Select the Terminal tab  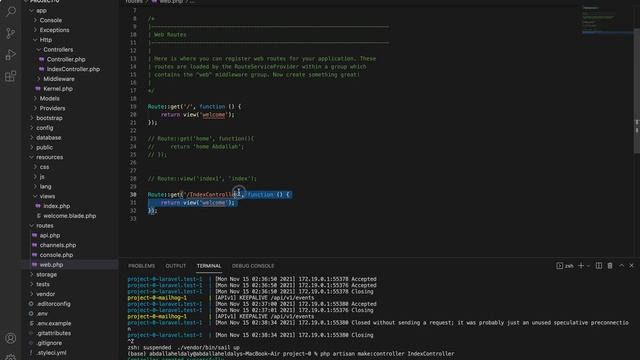pyautogui.click(x=209, y=266)
